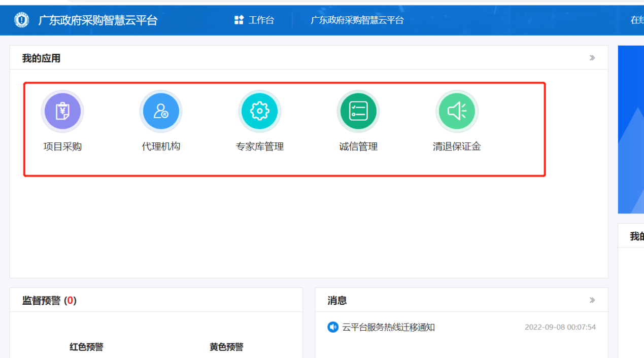Click the 监督预警 (0) heading
Viewport: 644px width, 358px height.
tap(49, 301)
